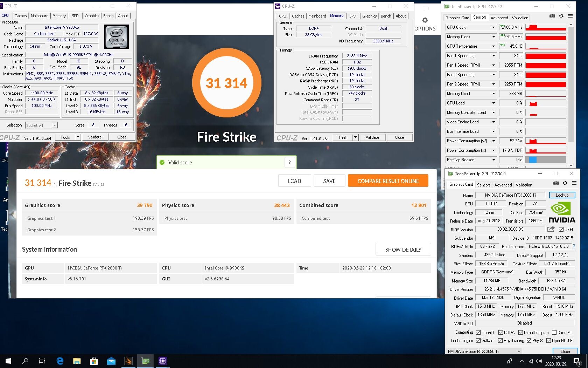588x368 pixels.
Task: Open Windows Start menu
Action: click(8, 361)
